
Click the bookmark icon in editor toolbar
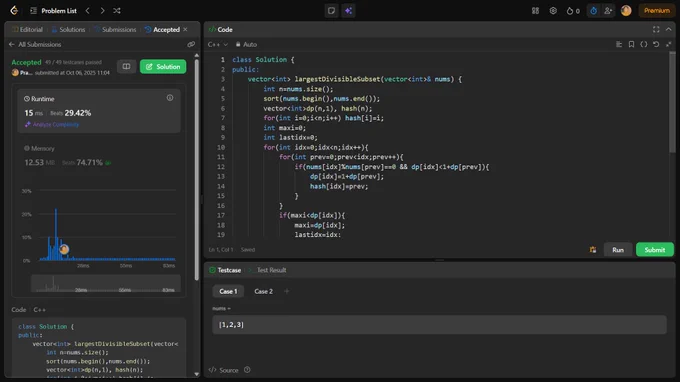click(x=631, y=44)
